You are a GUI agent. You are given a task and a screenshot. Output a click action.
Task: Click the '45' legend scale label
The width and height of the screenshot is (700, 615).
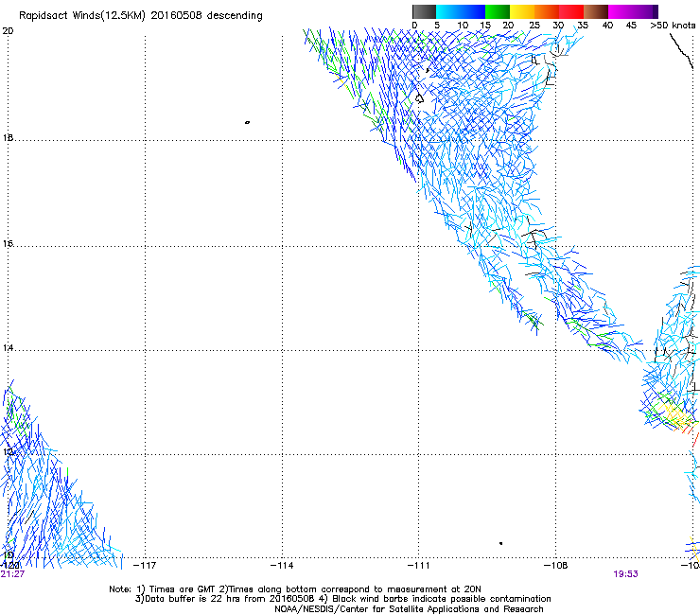coord(631,26)
